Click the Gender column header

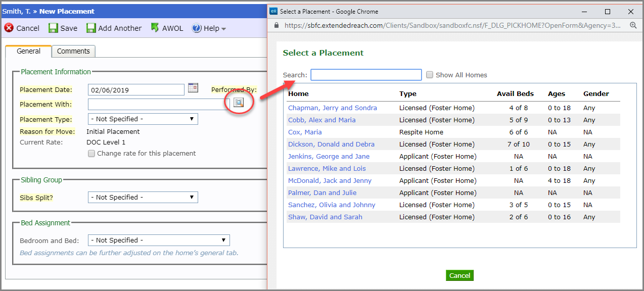pos(596,93)
